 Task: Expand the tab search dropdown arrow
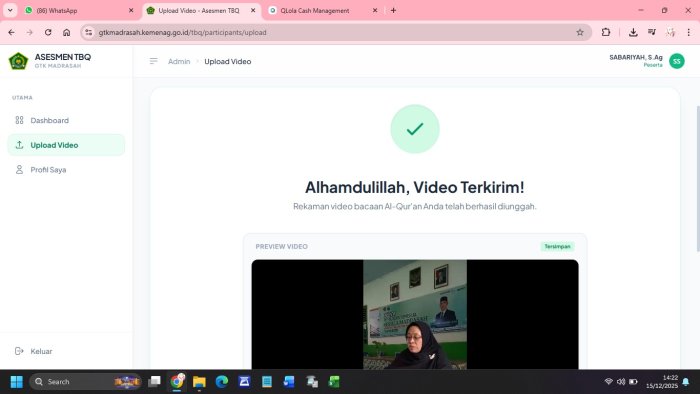[10, 10]
